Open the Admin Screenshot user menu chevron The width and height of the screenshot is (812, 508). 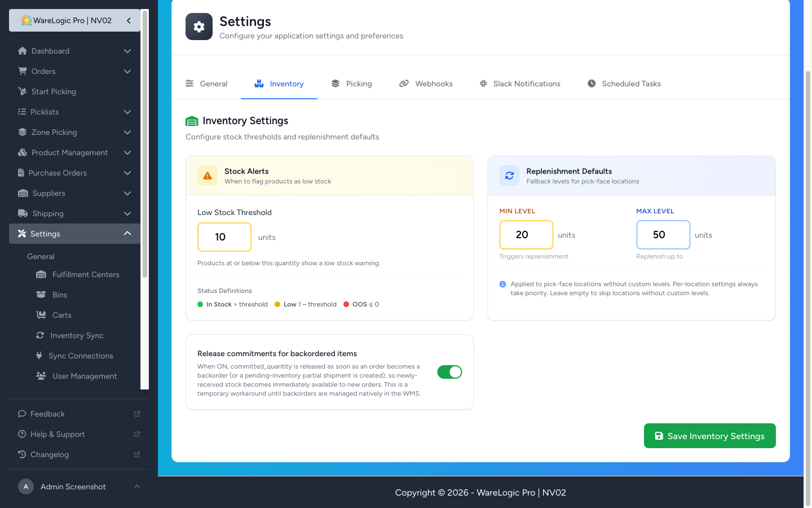point(137,487)
